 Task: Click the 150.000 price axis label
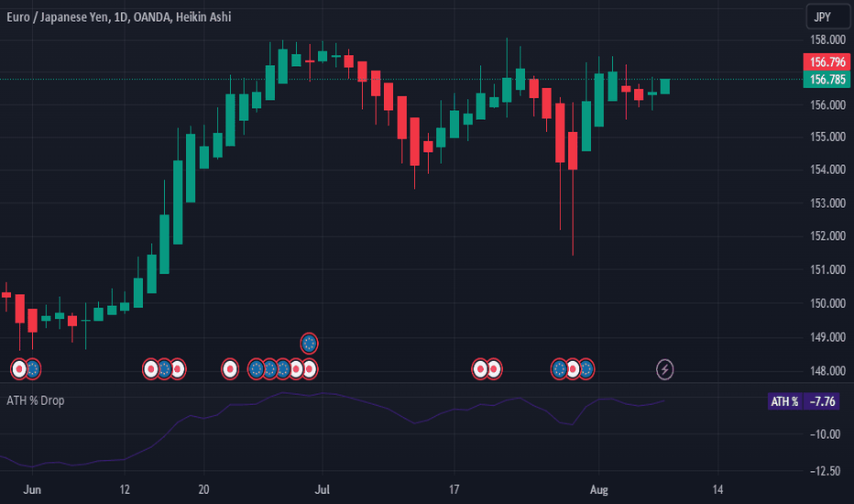[x=827, y=303]
